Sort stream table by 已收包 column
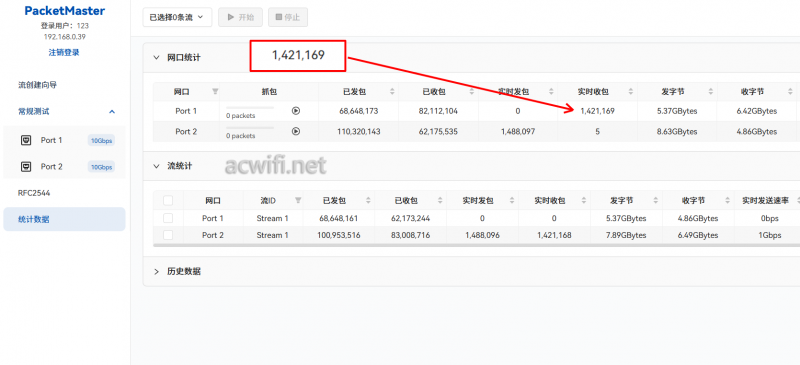This screenshot has width=800, height=365. (x=440, y=201)
